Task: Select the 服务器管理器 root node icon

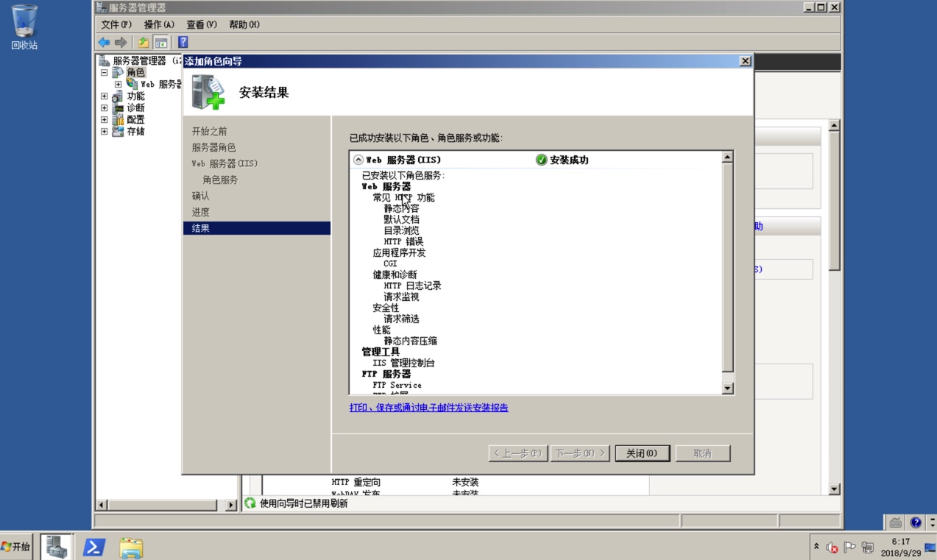Action: pos(105,60)
